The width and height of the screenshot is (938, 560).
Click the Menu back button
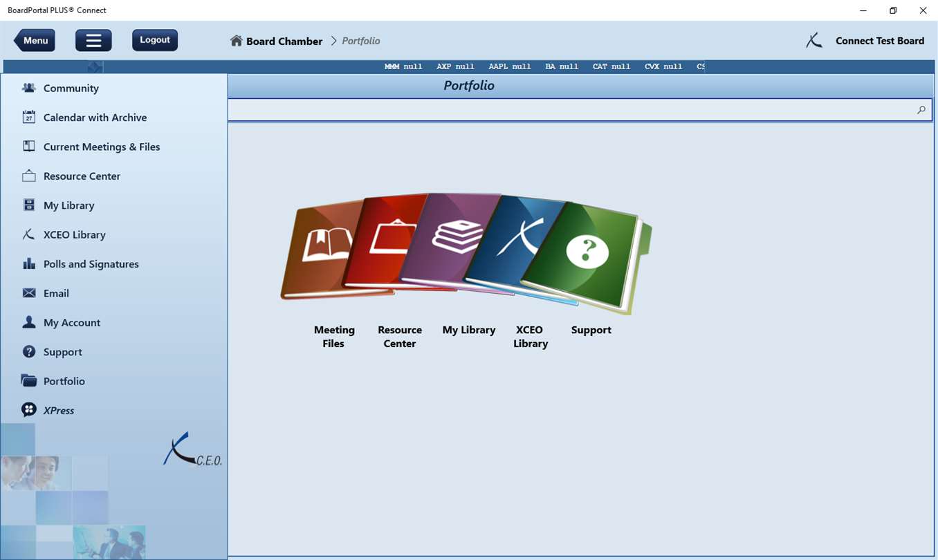35,41
